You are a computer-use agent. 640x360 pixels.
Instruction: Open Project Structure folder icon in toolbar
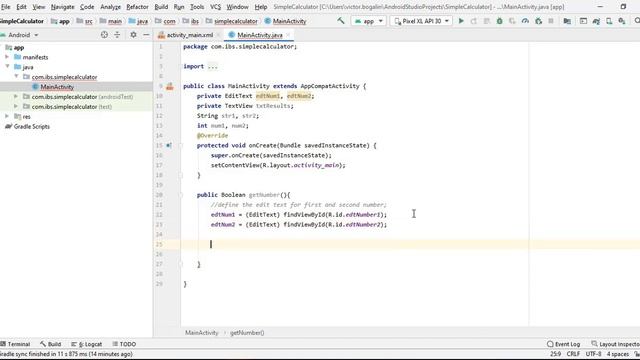click(x=567, y=21)
